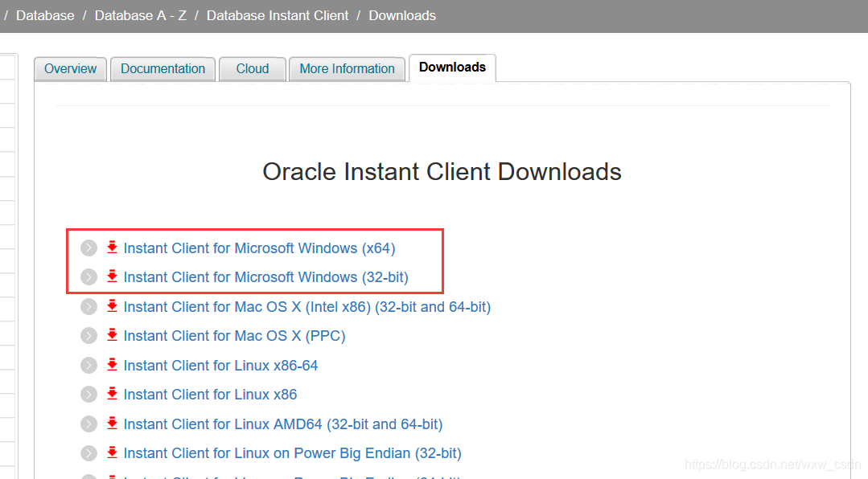The image size is (868, 479).
Task: Expand the Windows (32-bit) row chevron
Action: point(88,276)
